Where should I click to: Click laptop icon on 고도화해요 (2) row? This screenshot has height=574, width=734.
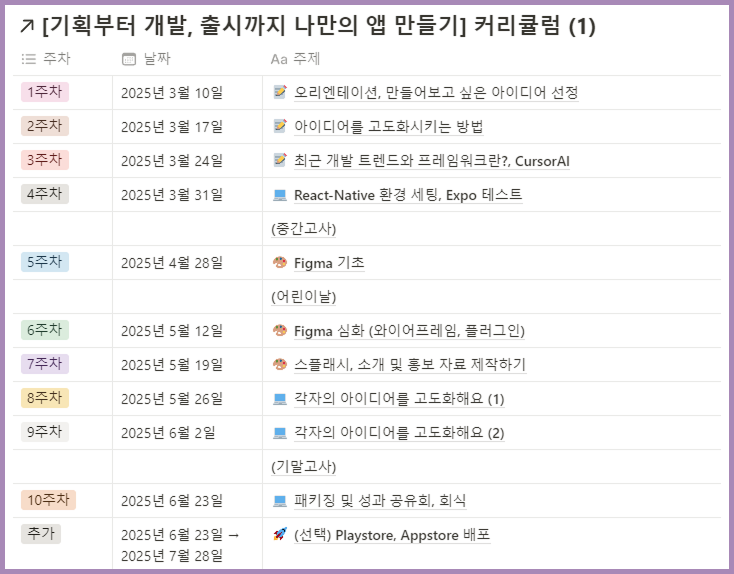280,433
